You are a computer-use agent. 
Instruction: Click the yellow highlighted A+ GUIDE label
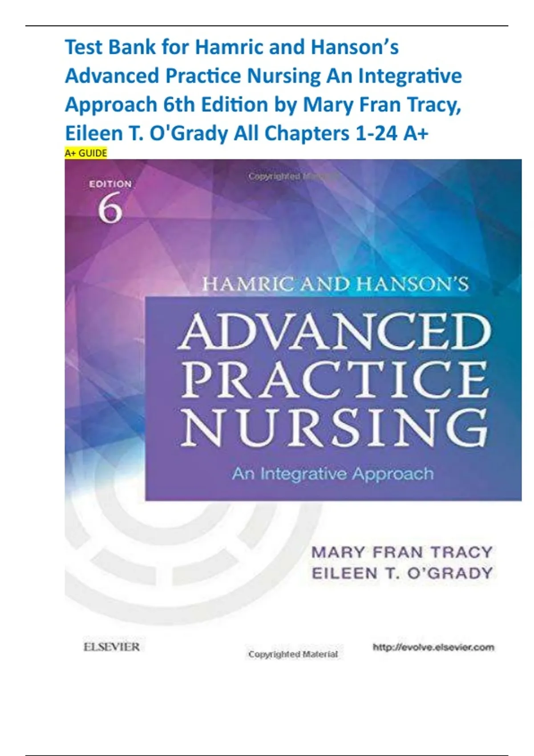tap(86, 153)
